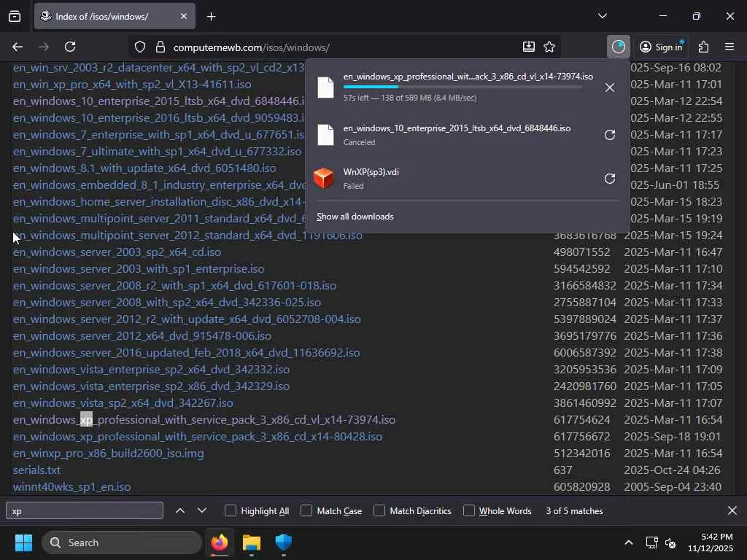Open en_windows_server_2008_r2_with_sp1 ISO link
This screenshot has width=747, height=560.
[174, 286]
